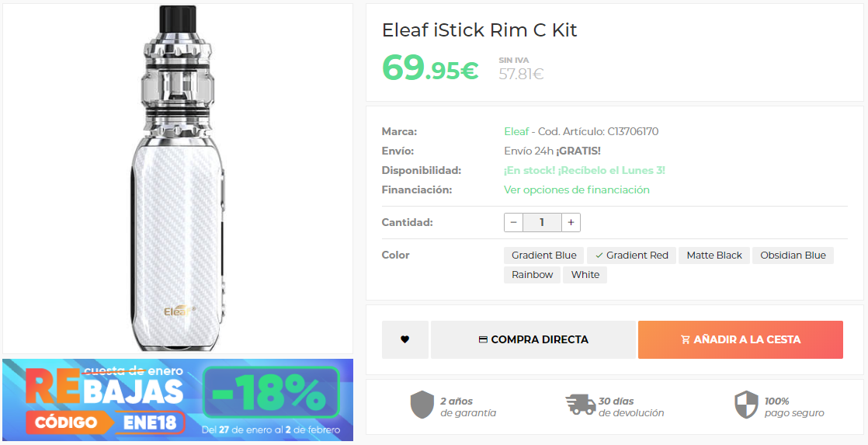The image size is (868, 445).
Task: Choose Matte Black color
Action: tap(713, 255)
